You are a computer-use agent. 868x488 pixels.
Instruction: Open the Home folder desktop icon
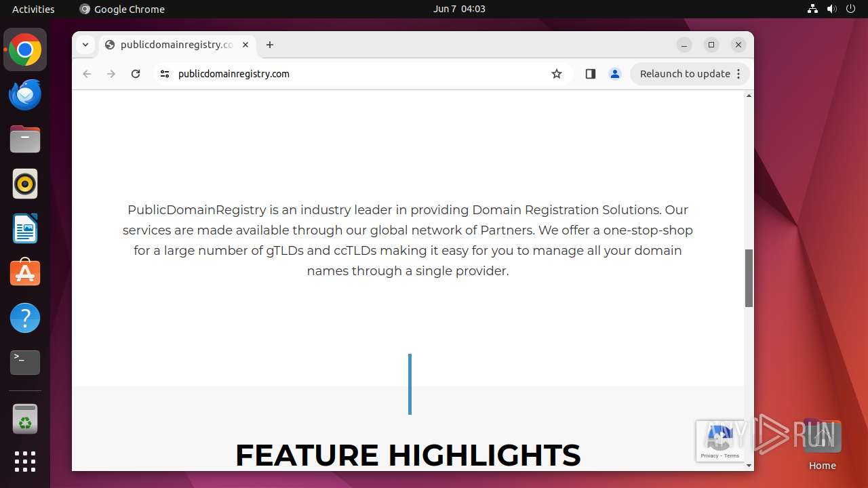822,445
